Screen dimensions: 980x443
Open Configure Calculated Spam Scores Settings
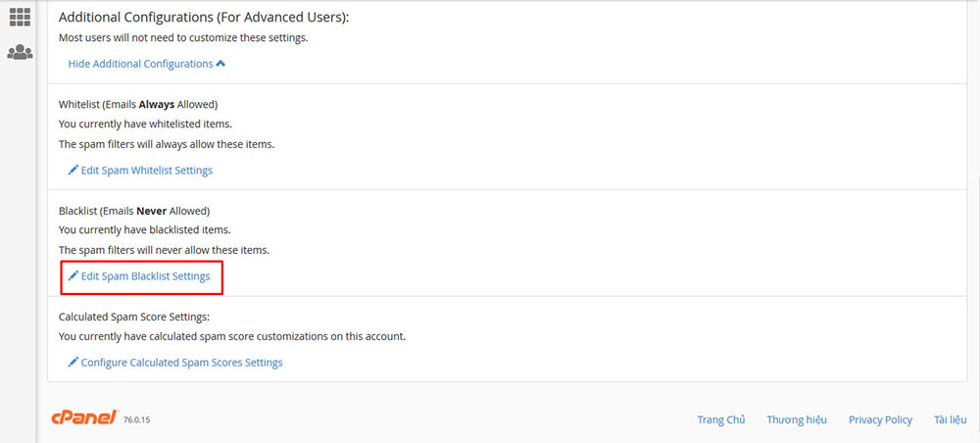(182, 363)
